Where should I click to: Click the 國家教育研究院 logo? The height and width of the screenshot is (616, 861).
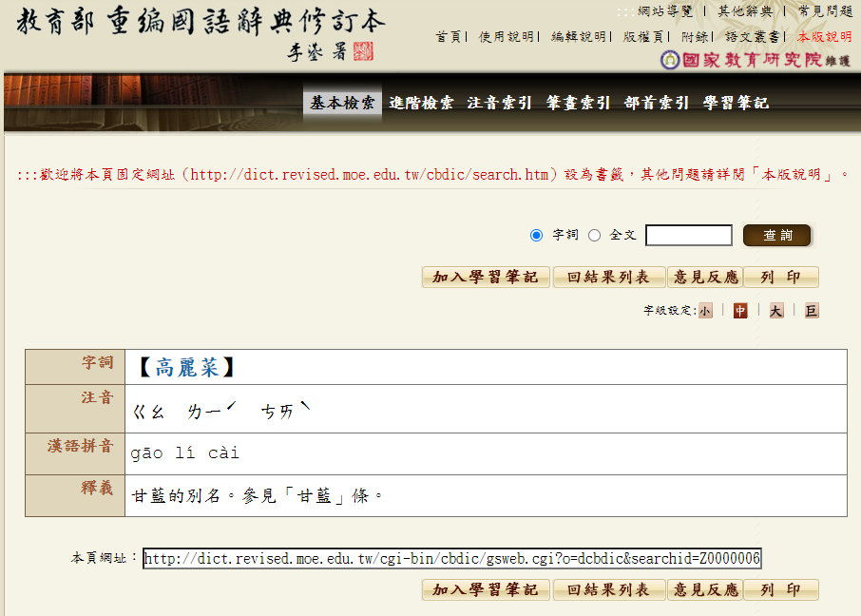coord(755,59)
